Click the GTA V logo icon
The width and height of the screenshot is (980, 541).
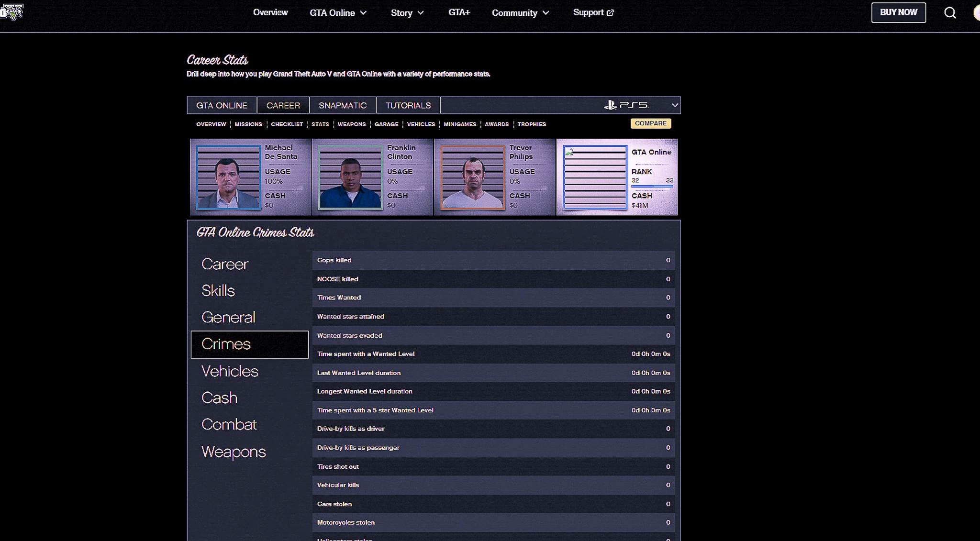click(12, 11)
